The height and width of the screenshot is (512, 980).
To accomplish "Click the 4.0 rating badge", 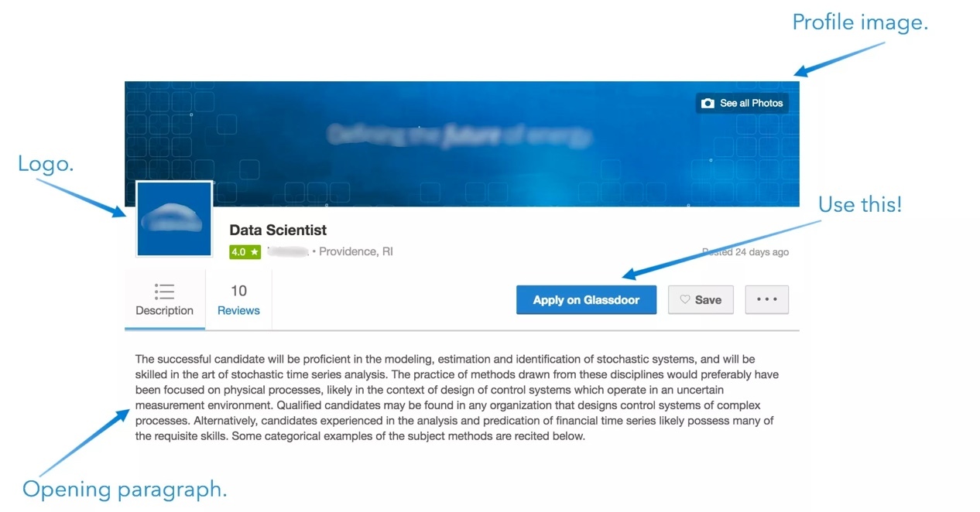I will (245, 251).
